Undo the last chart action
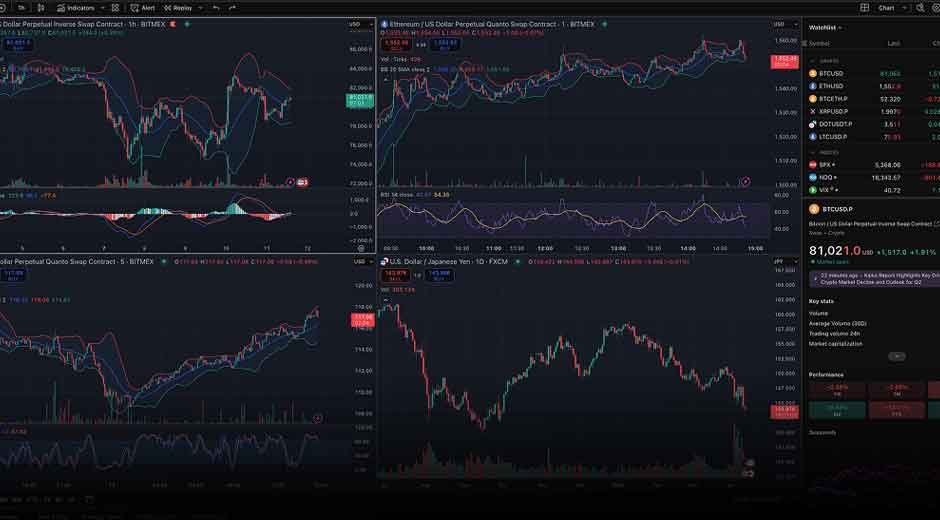940x520 pixels. [x=216, y=8]
